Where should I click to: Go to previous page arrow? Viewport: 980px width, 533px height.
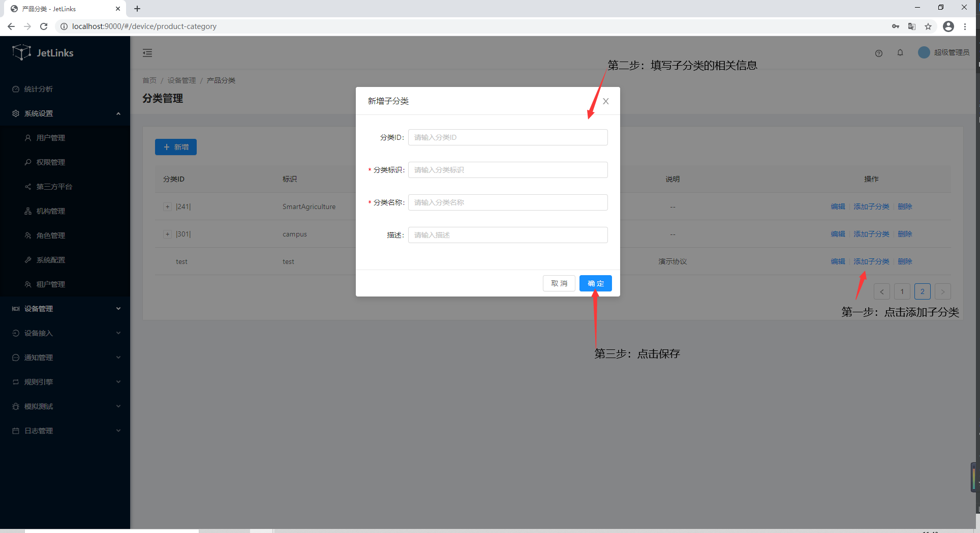tap(882, 291)
